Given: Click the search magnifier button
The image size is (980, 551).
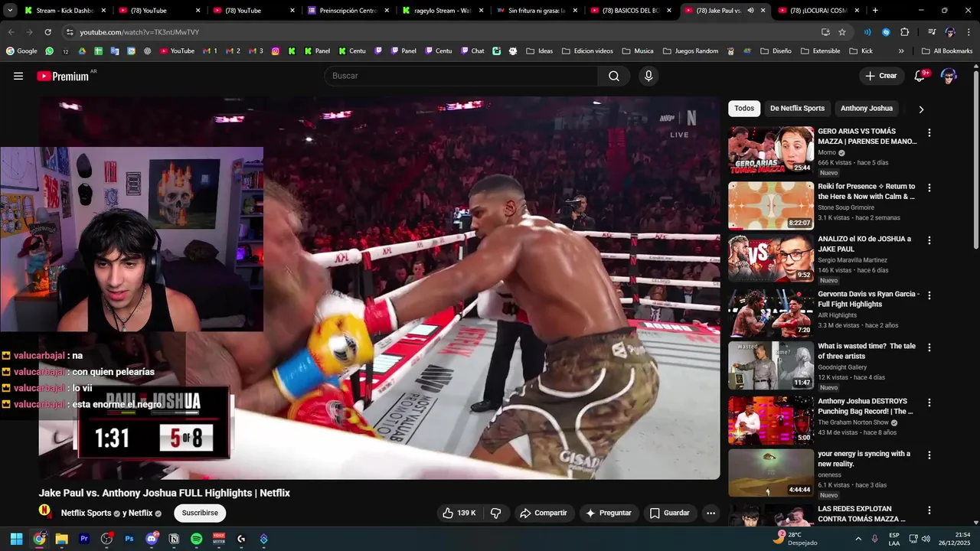Looking at the screenshot, I should click(x=614, y=76).
